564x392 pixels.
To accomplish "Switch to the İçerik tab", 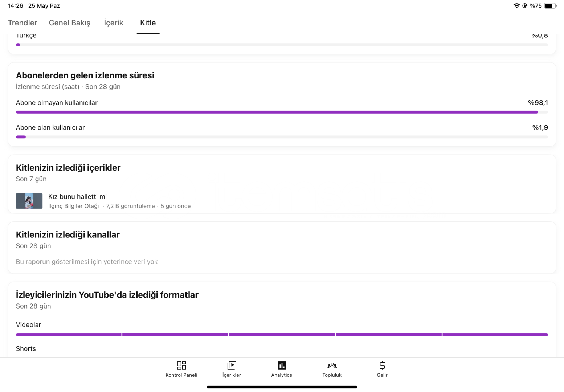I will point(114,23).
